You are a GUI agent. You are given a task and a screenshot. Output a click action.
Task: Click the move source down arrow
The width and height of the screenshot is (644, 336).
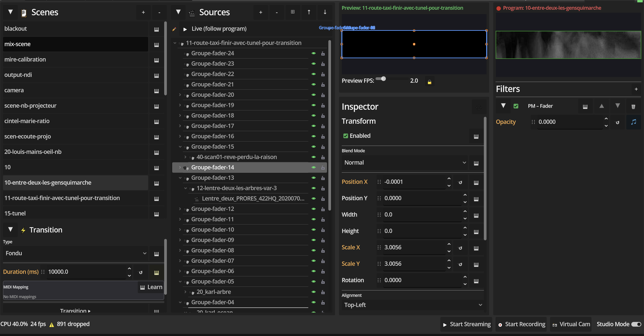[325, 12]
